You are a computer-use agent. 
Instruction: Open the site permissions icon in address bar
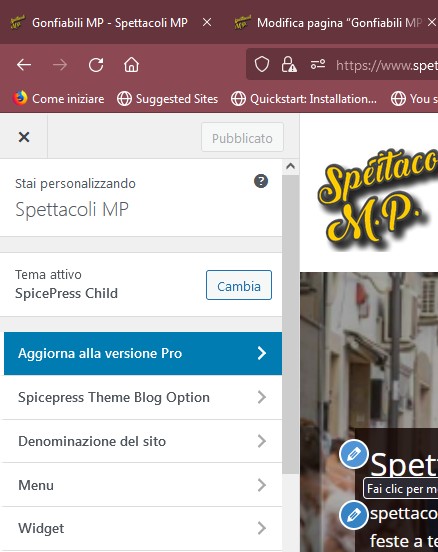click(318, 64)
